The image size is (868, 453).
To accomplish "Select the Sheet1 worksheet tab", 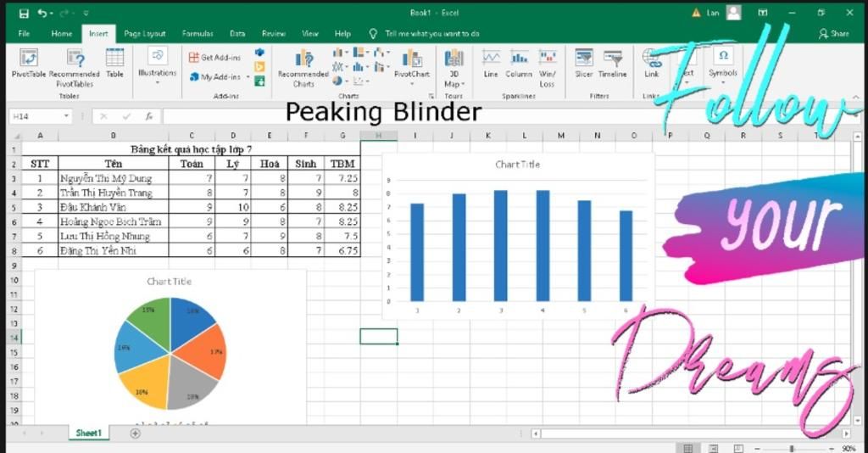I will click(88, 433).
